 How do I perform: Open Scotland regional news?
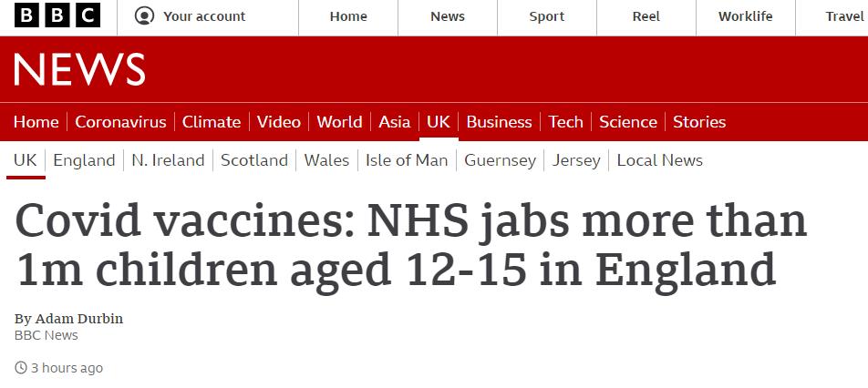point(254,160)
